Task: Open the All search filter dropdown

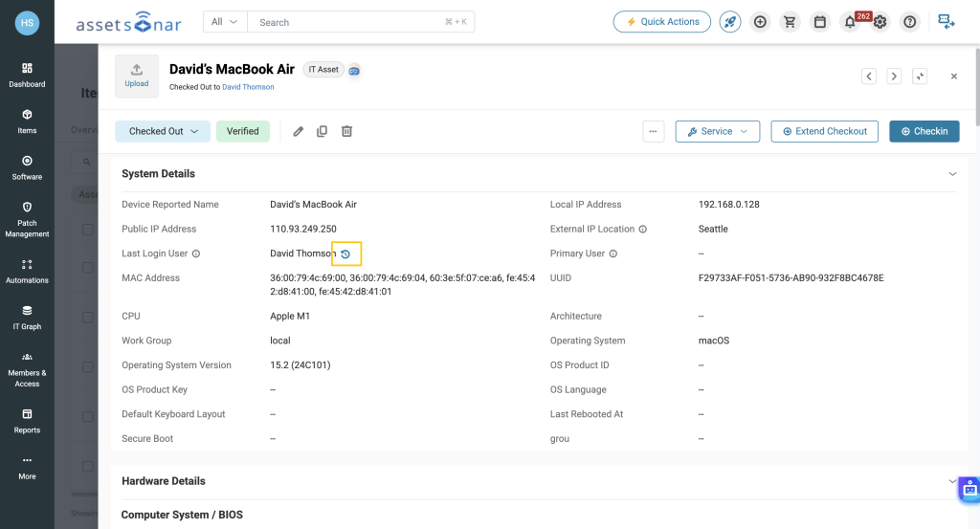Action: (225, 22)
